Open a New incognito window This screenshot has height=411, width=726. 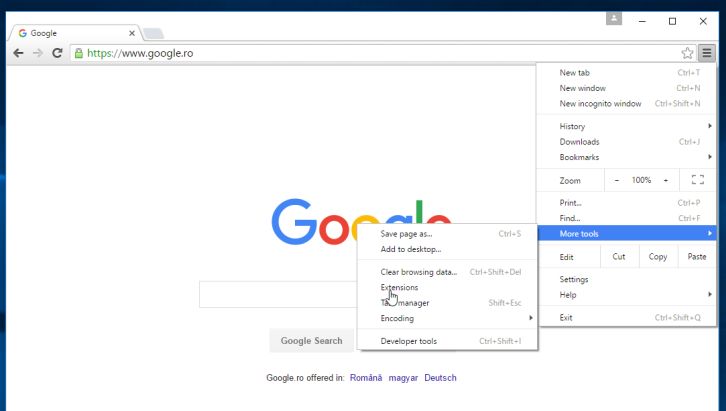[627, 104]
